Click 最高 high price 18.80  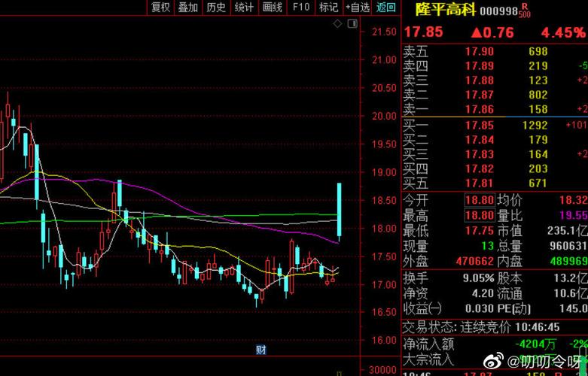point(480,215)
